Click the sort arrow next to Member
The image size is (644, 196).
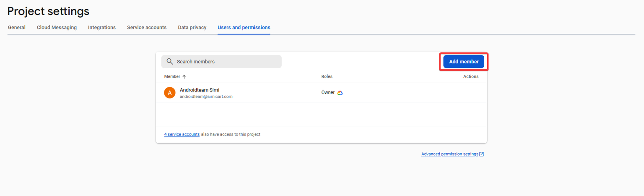[x=184, y=76]
